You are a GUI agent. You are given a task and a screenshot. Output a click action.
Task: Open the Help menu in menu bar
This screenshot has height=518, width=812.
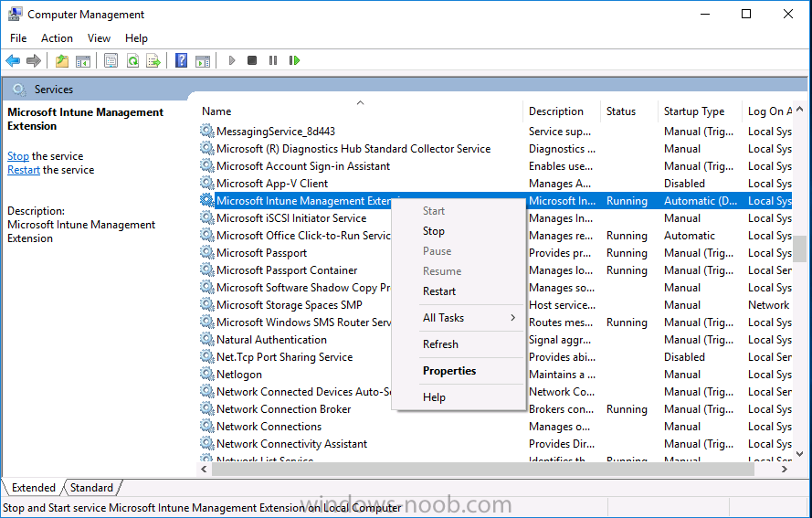coord(136,38)
